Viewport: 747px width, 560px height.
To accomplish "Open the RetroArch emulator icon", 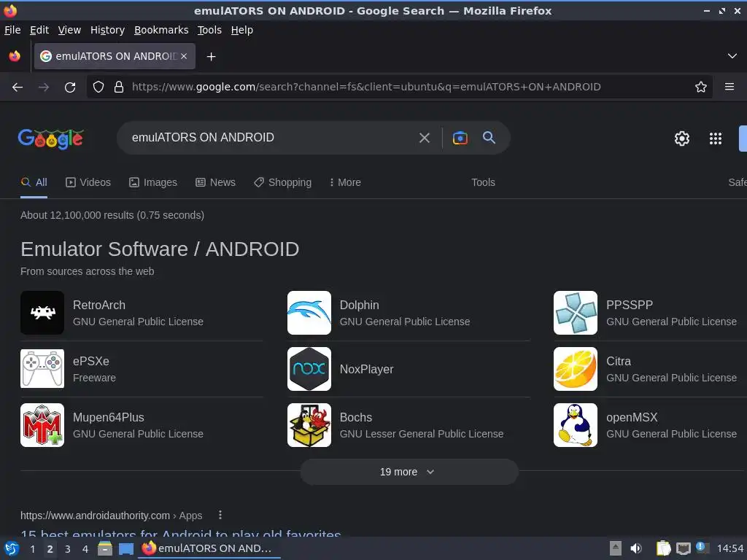I will click(42, 313).
